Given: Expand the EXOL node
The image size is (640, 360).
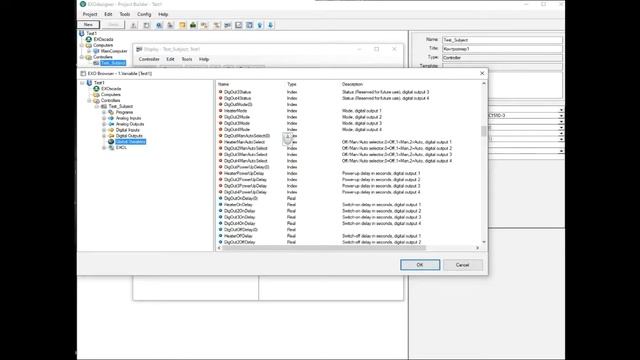Looking at the screenshot, I should click(x=104, y=148).
